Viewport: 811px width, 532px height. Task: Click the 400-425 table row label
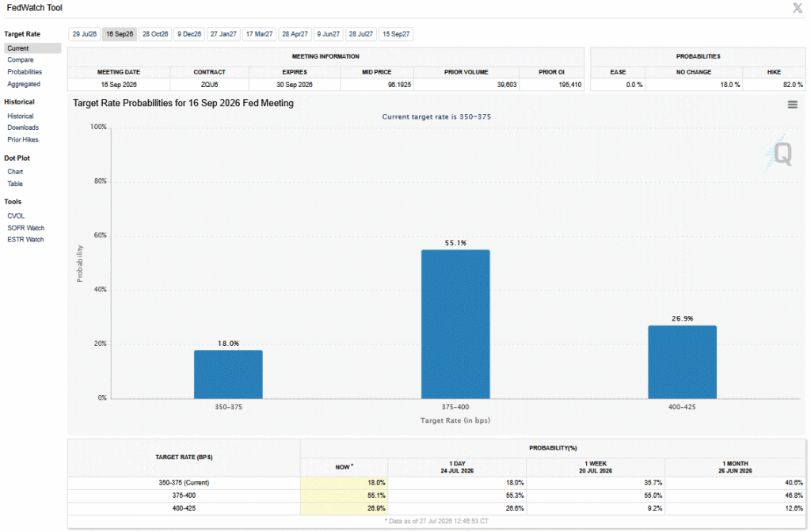(184, 508)
